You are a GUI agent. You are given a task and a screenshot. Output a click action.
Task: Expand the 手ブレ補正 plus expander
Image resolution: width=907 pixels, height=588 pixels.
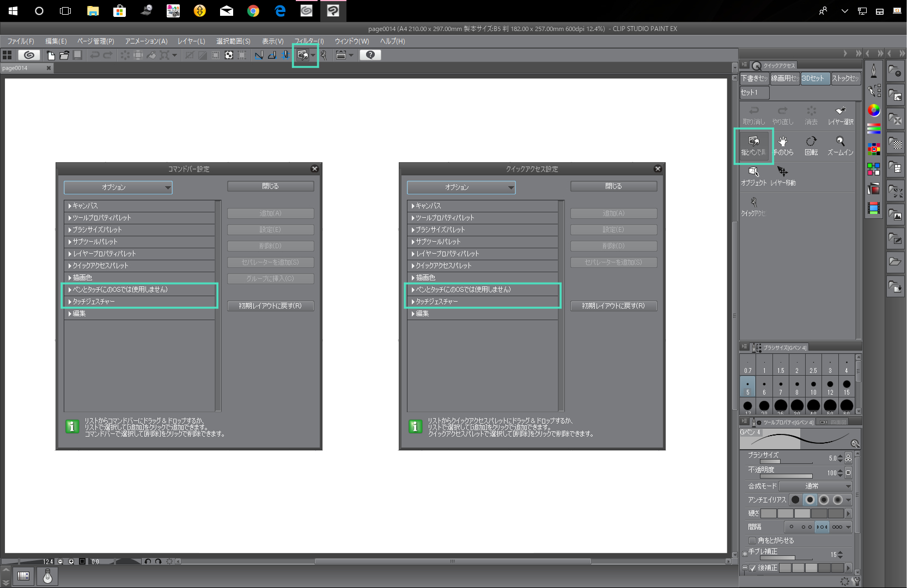pos(745,554)
